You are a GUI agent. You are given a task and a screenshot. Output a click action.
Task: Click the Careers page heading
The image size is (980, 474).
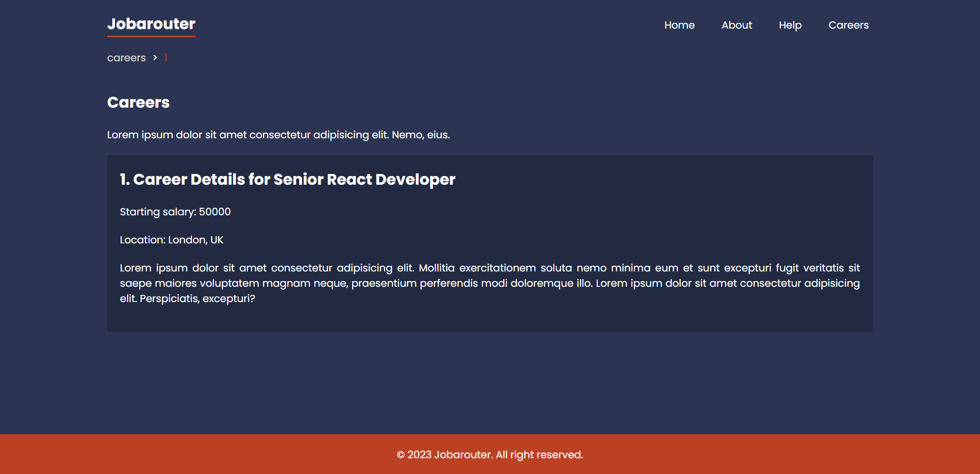(138, 103)
